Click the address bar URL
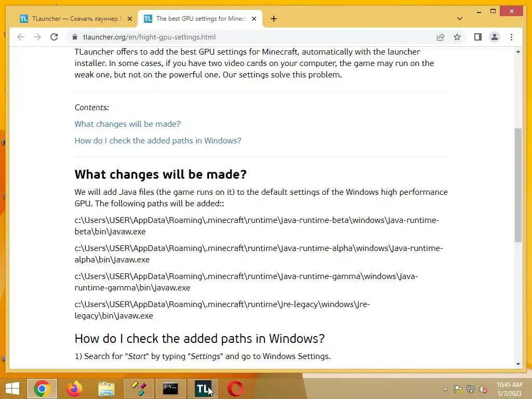This screenshot has height=399, width=532. tap(149, 37)
